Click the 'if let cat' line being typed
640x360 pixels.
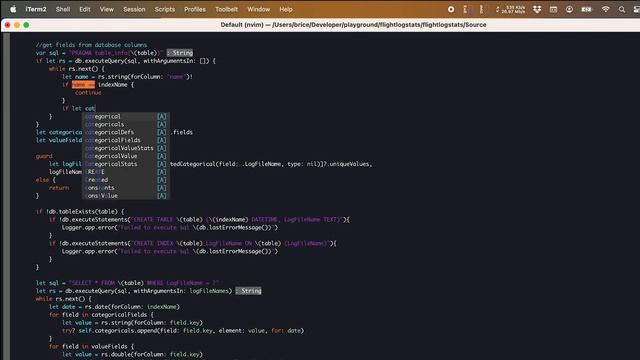pos(79,109)
